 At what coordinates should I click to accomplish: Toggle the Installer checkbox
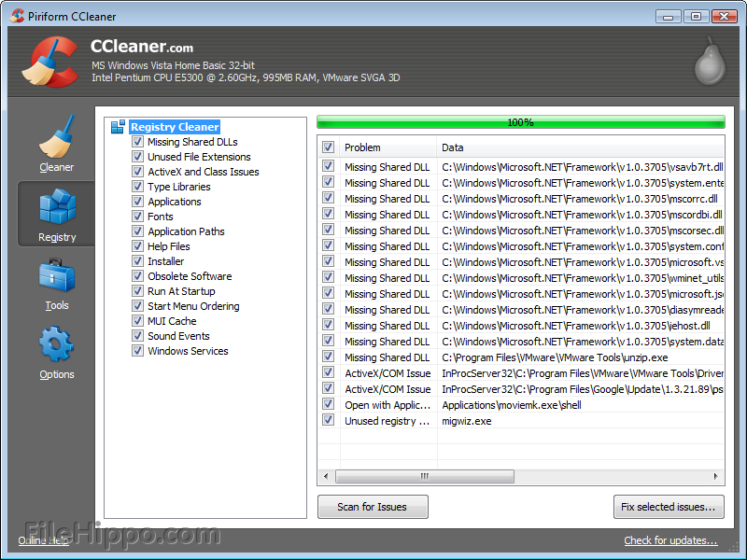point(137,261)
